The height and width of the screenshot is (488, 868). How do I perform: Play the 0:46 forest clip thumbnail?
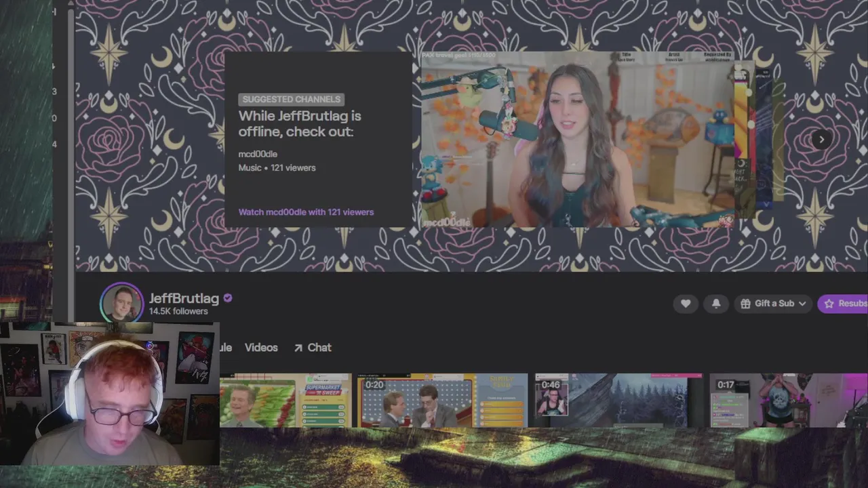tap(618, 401)
